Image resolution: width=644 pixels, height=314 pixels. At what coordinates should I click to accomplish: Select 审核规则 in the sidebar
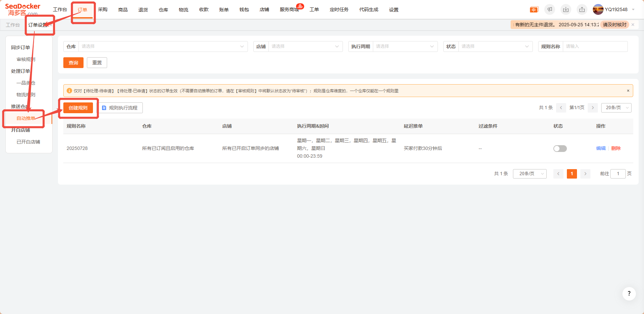[x=26, y=59]
